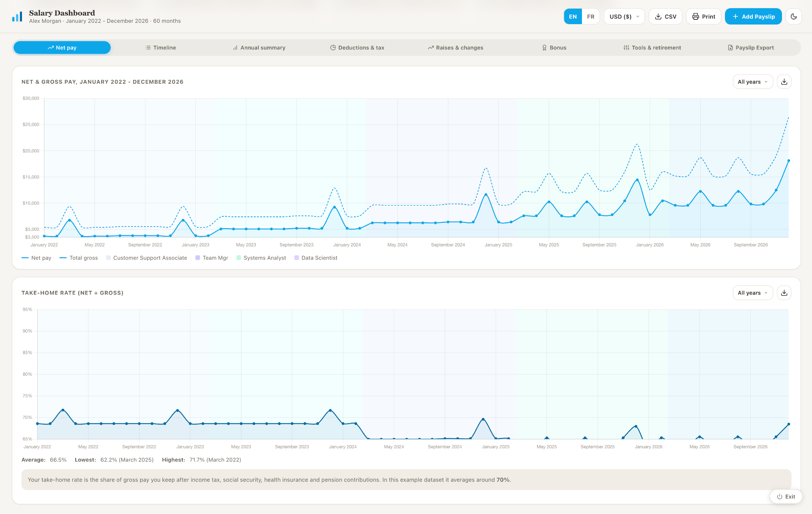Toggle dark mode with the moon icon
The height and width of the screenshot is (514, 812).
(794, 16)
